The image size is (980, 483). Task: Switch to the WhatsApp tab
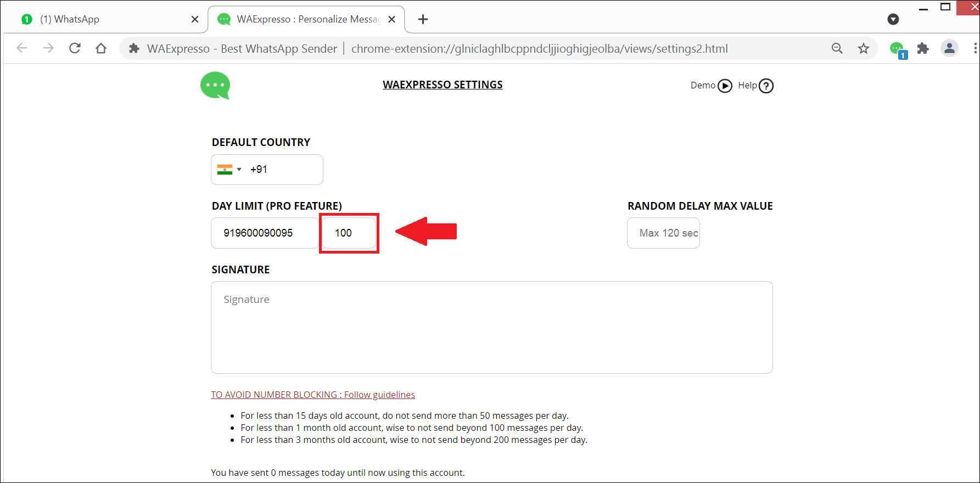pyautogui.click(x=104, y=19)
